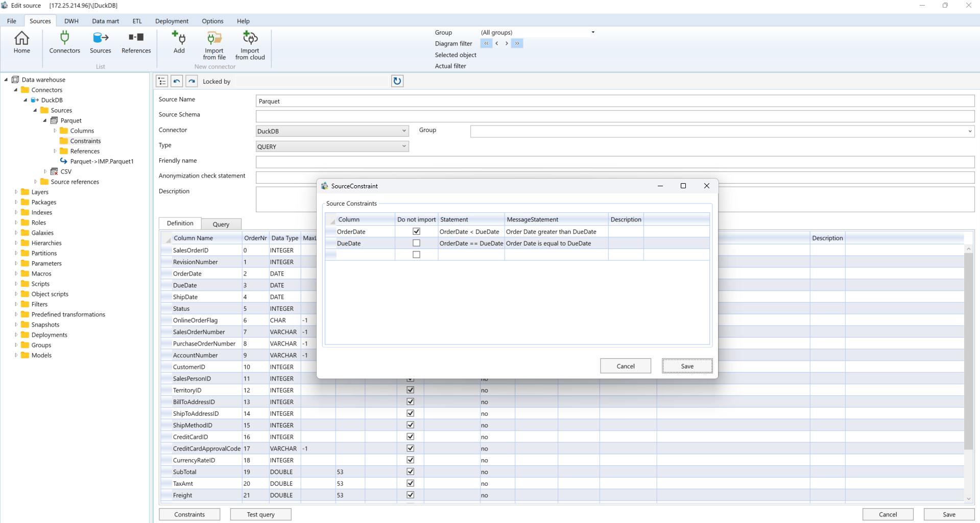Viewport: 980px width, 523px height.
Task: Open the Type dropdown showing QUERY
Action: 332,146
